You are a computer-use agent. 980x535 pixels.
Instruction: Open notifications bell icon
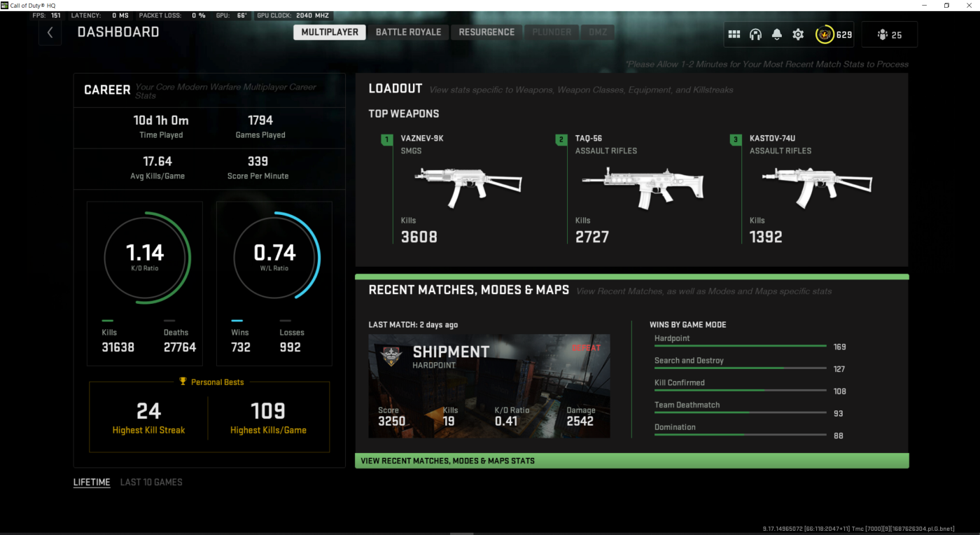(x=777, y=34)
